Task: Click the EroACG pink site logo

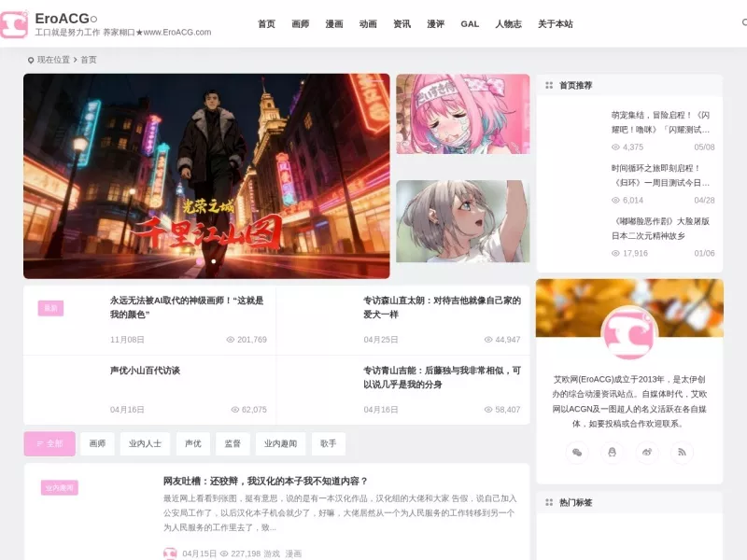Action: coord(14,24)
